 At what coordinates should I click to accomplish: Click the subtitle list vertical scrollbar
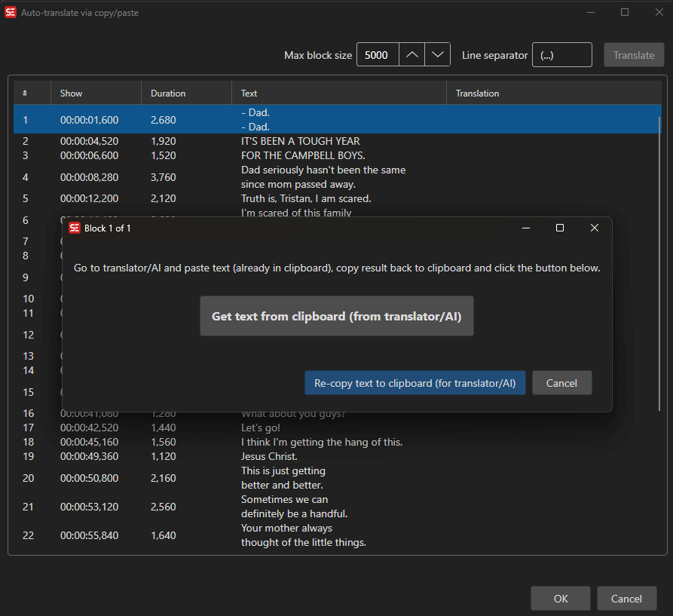coord(660,264)
